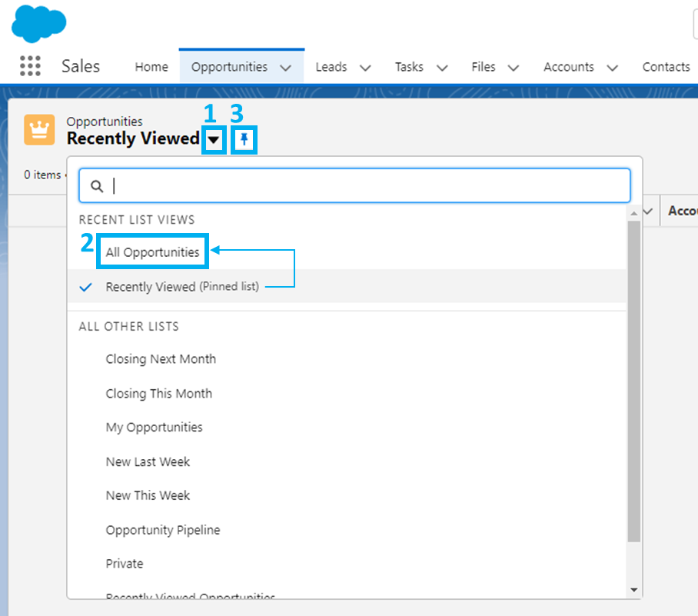Click the 0 items count text
698x616 pixels.
pyautogui.click(x=42, y=175)
